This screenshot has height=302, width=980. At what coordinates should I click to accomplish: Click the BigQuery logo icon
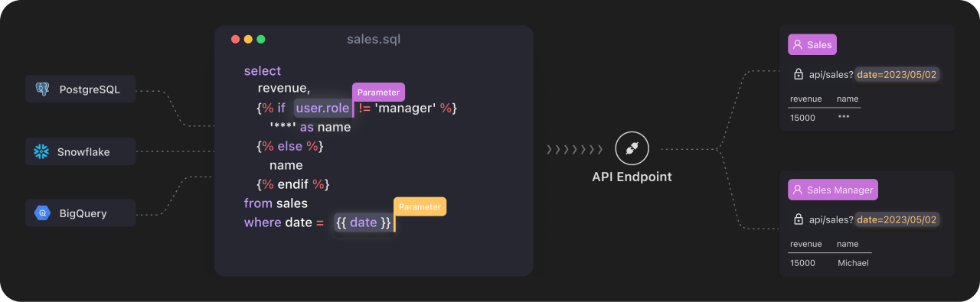(x=42, y=213)
